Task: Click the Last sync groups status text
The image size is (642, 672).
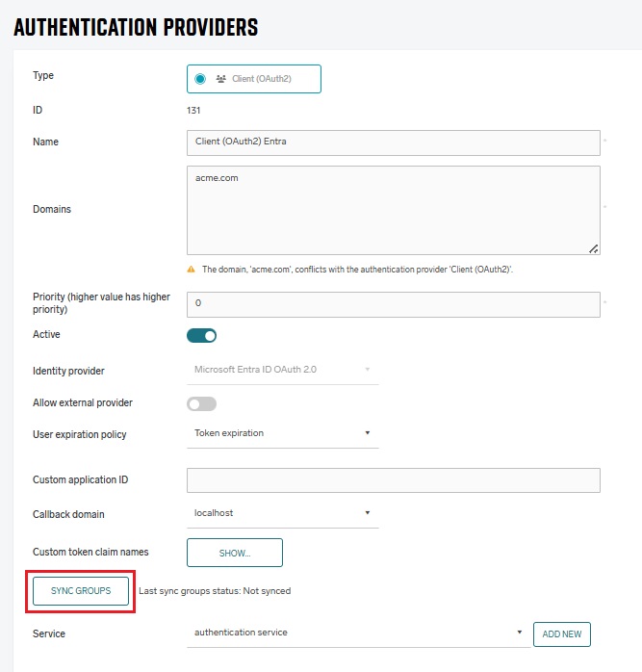Action: coord(215,591)
